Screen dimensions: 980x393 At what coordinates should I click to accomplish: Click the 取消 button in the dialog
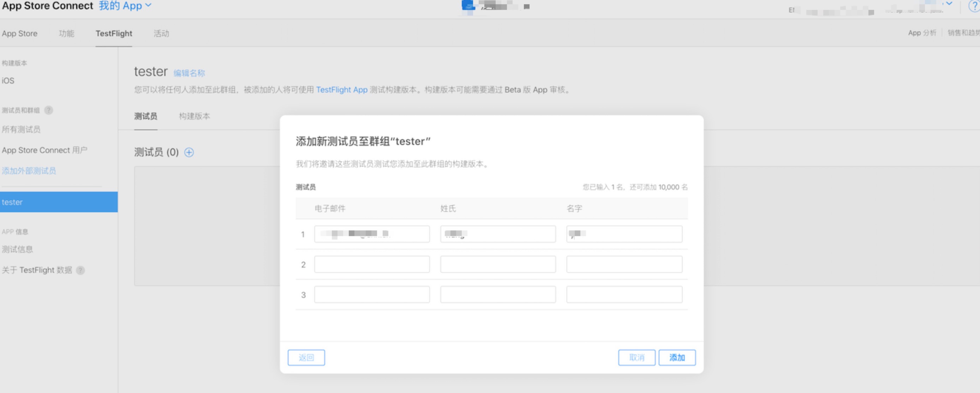pos(637,358)
